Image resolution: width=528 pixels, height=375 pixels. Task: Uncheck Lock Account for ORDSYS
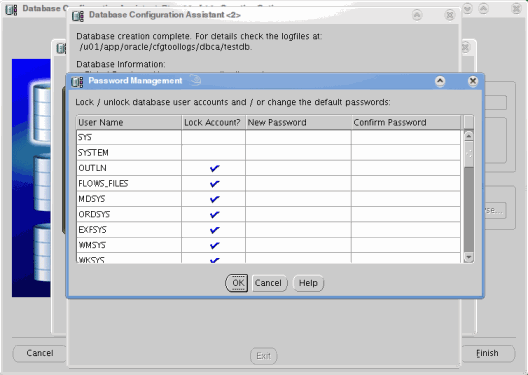click(x=214, y=214)
